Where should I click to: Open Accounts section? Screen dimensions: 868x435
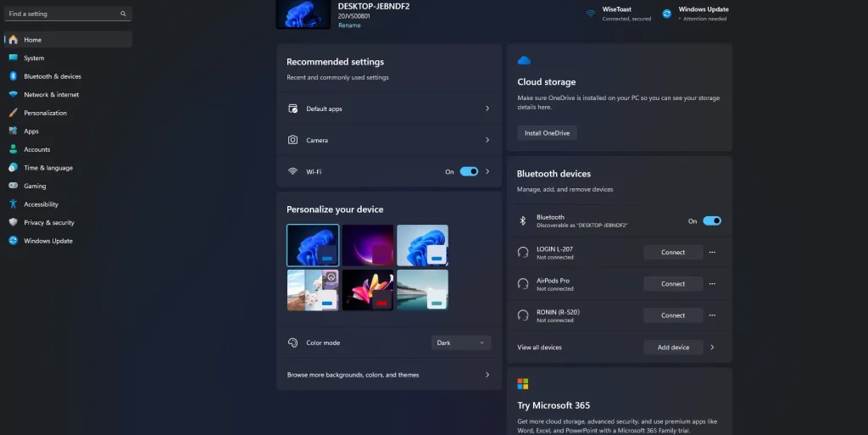coord(68,149)
